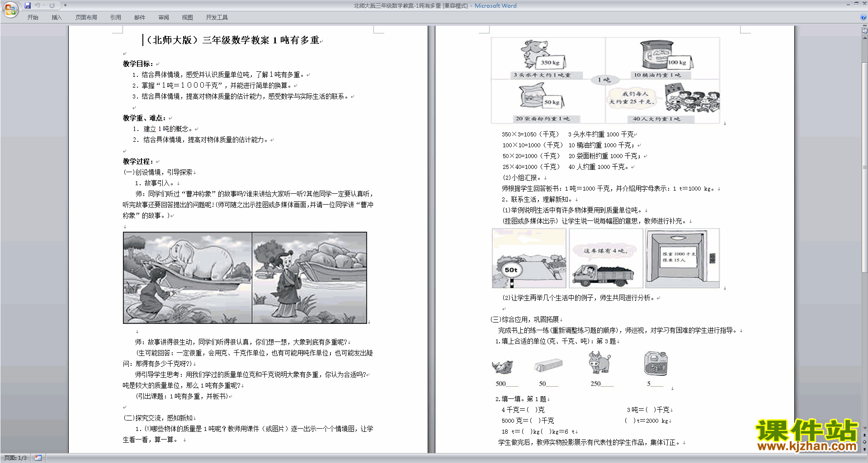The height and width of the screenshot is (463, 868).
Task: Click the cow picture above 250
Action: (x=599, y=362)
